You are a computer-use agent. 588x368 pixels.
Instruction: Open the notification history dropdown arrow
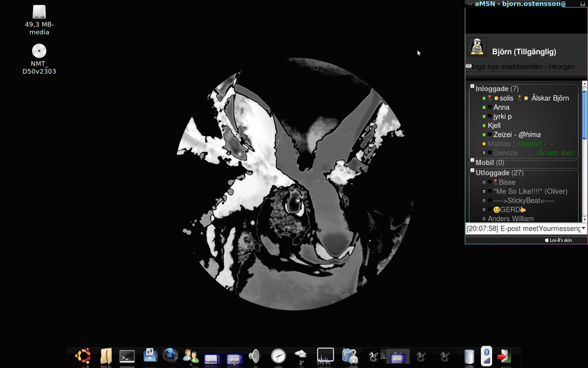coord(584,229)
